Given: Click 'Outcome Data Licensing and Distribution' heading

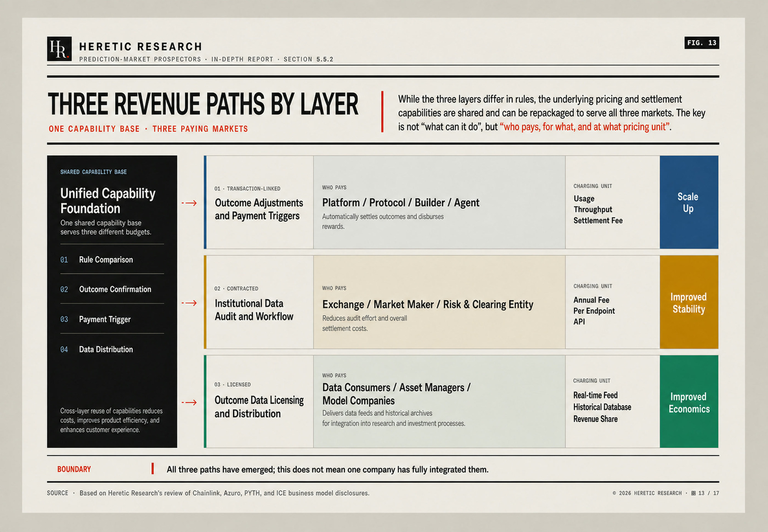Looking at the screenshot, I should 259,407.
